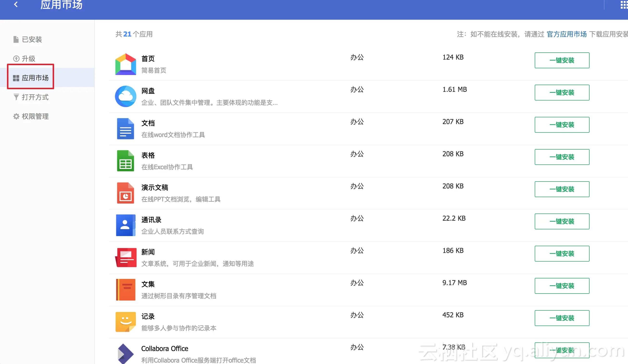Follow the 官方应用市场 link
The height and width of the screenshot is (364, 628).
[566, 34]
